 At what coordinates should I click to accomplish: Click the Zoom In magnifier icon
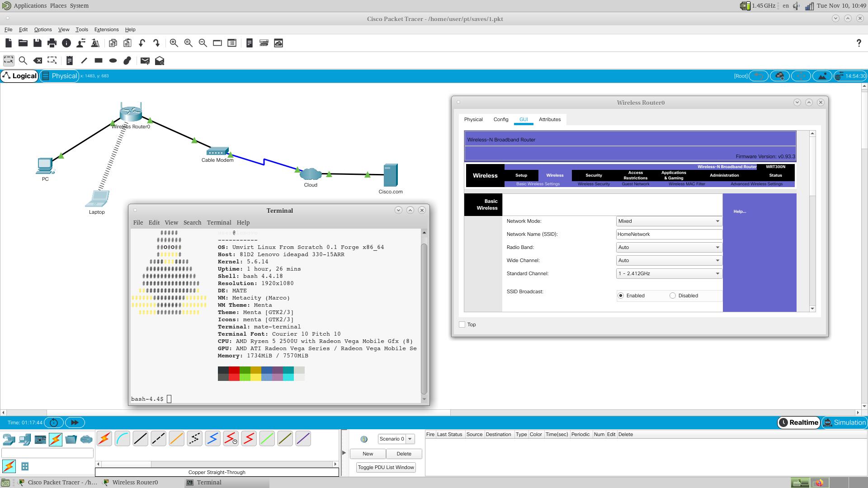(174, 43)
